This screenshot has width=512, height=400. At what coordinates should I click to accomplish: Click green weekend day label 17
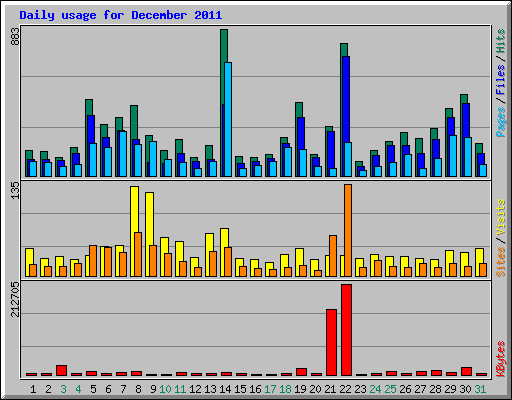(x=270, y=389)
